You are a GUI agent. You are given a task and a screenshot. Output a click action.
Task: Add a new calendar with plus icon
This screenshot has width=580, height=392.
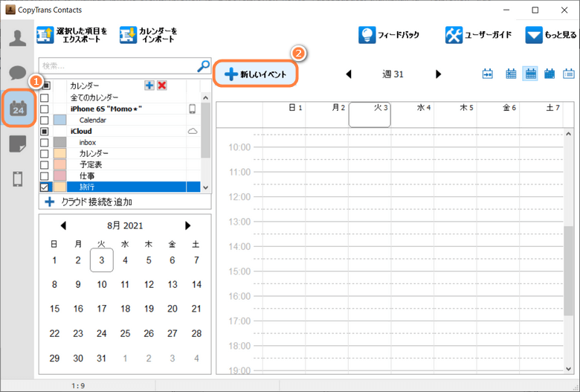tap(149, 86)
